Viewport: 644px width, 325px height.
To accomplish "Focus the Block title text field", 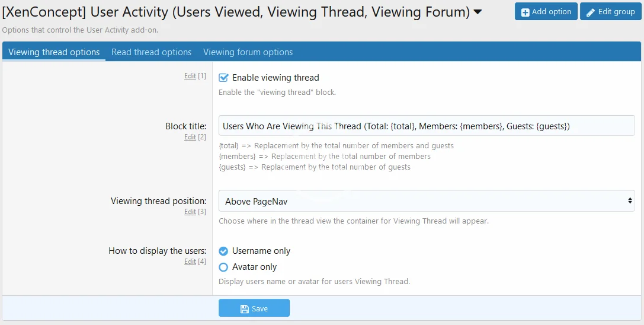I will (x=425, y=126).
